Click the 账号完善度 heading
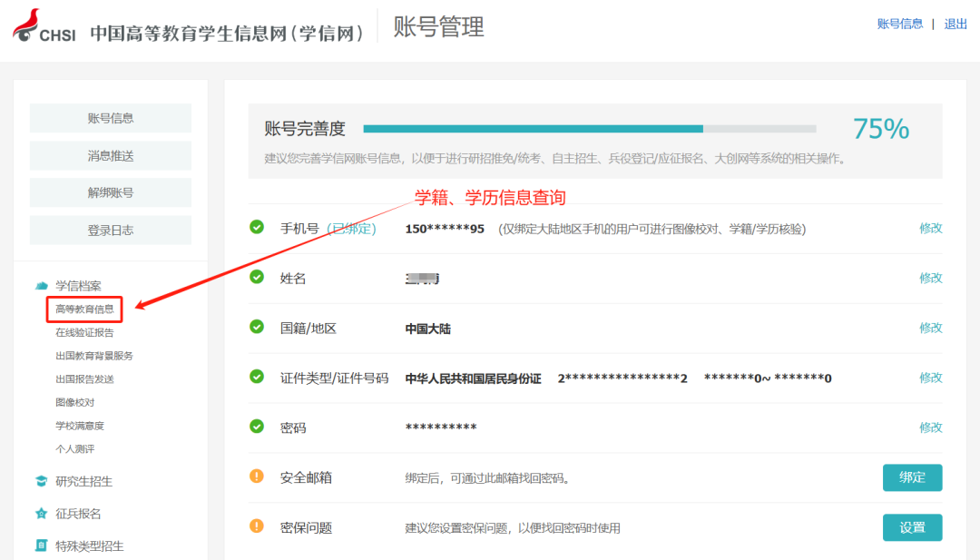Screen dimensions: 980x560 tap(305, 129)
